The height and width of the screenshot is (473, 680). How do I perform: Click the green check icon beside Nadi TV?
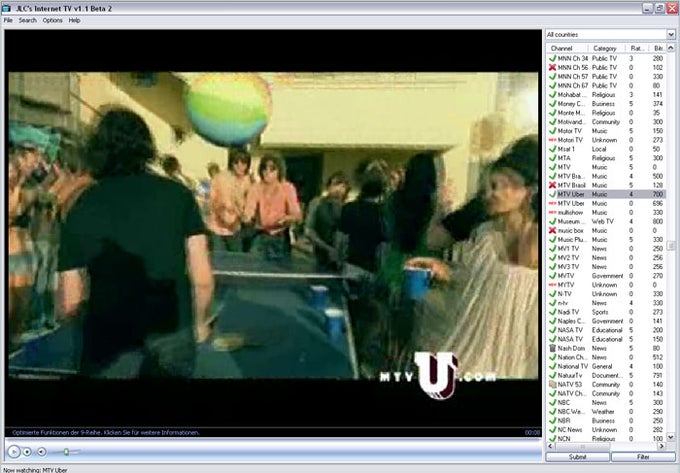552,312
